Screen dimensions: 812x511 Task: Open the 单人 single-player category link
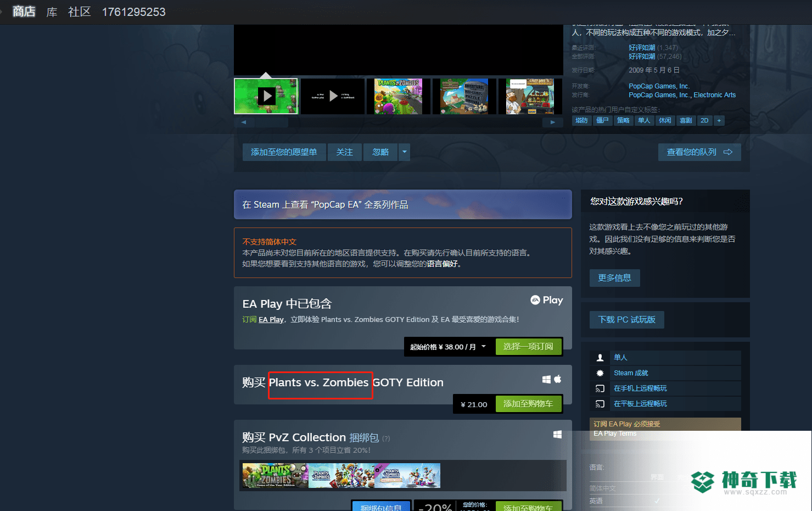tap(620, 358)
